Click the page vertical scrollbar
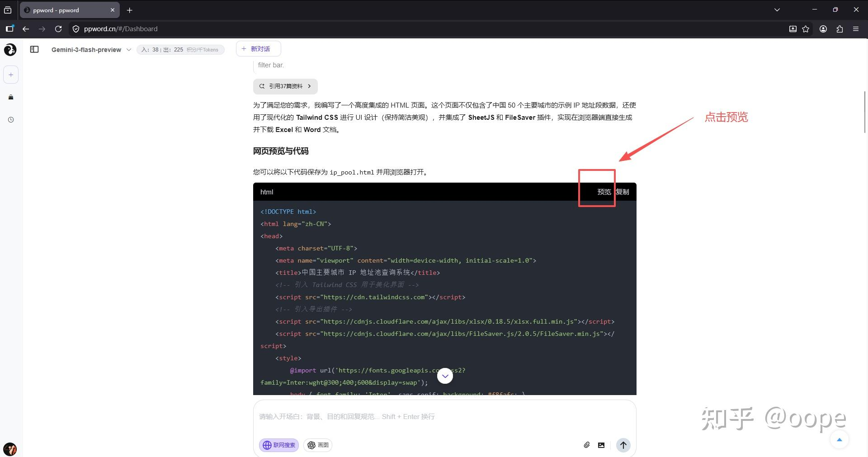 865,112
